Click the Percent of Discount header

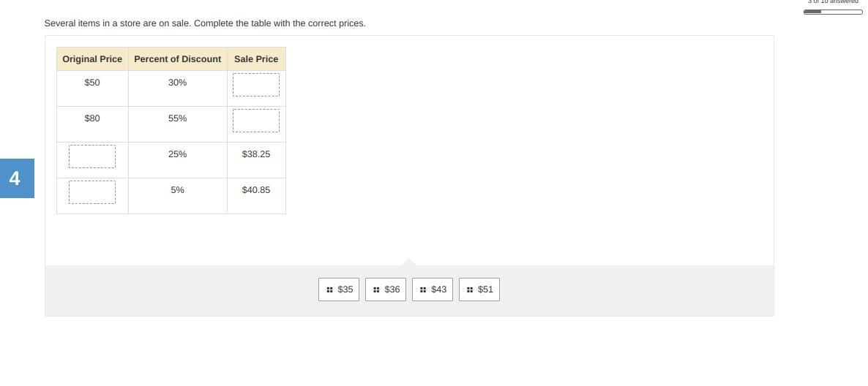click(x=177, y=59)
